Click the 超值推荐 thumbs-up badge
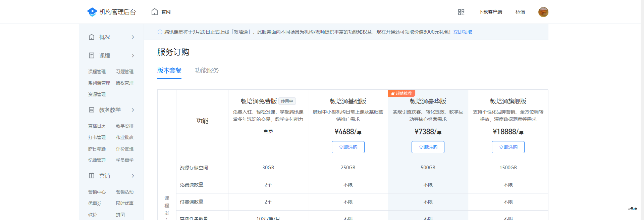This screenshot has height=220, width=644. tap(401, 93)
